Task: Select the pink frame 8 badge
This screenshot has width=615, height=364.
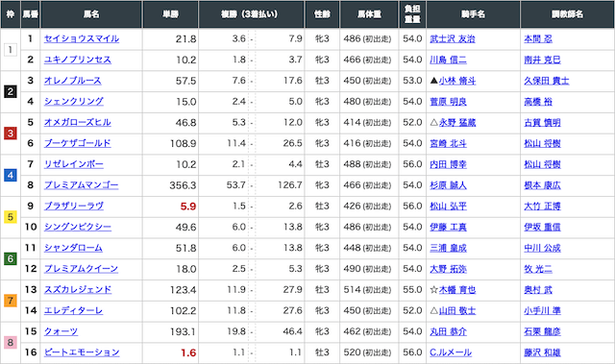Action: point(11,343)
